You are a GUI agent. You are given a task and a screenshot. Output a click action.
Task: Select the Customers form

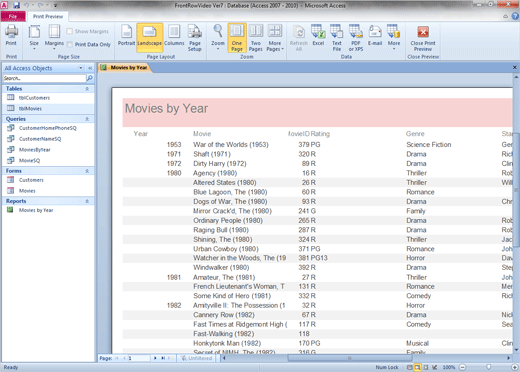click(48, 180)
